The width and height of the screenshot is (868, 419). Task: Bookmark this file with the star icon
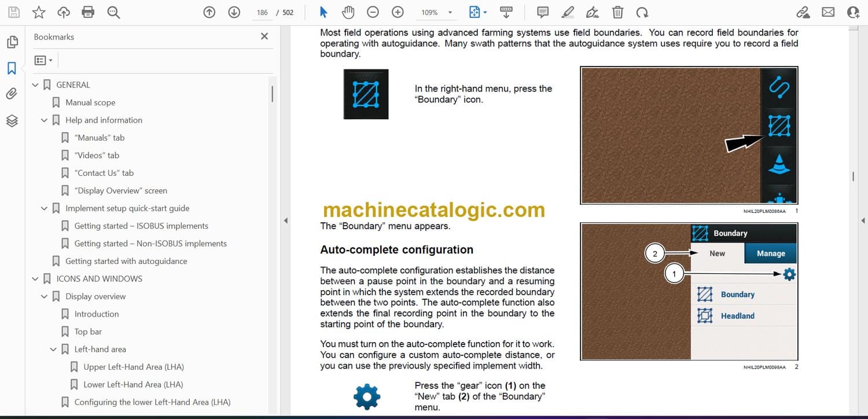[38, 12]
